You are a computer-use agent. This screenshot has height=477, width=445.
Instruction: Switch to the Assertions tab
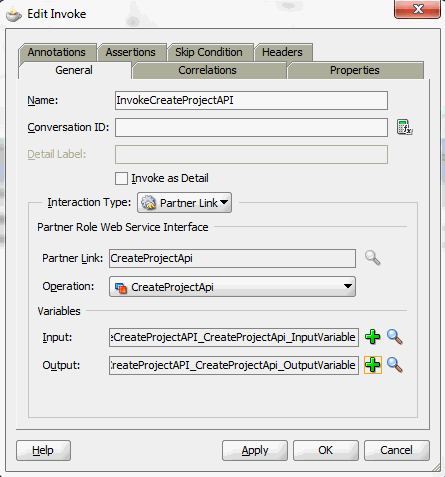point(131,52)
